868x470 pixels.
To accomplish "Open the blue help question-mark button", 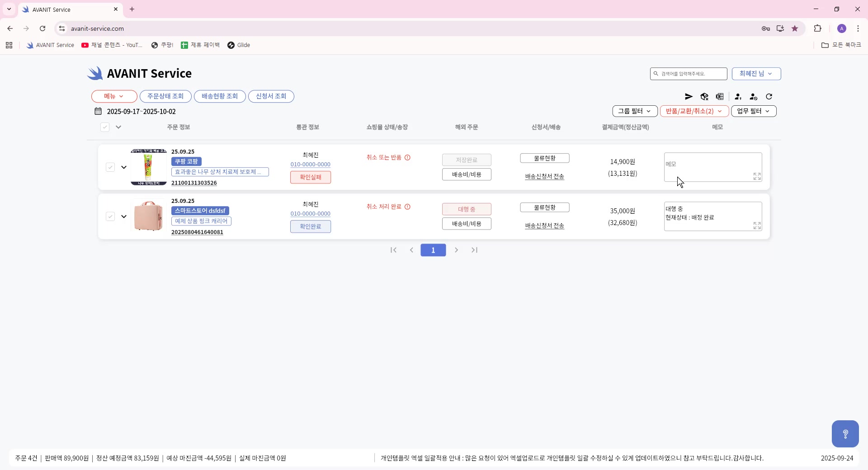I will 845,434.
